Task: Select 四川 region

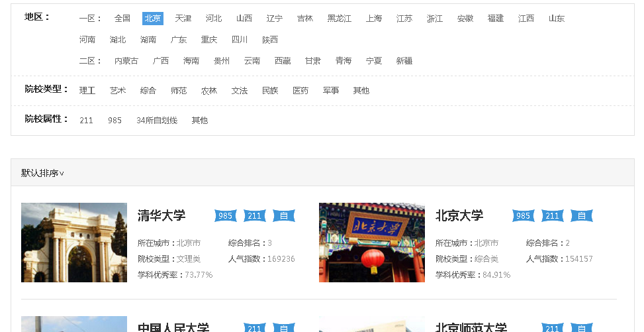Action: pyautogui.click(x=240, y=40)
